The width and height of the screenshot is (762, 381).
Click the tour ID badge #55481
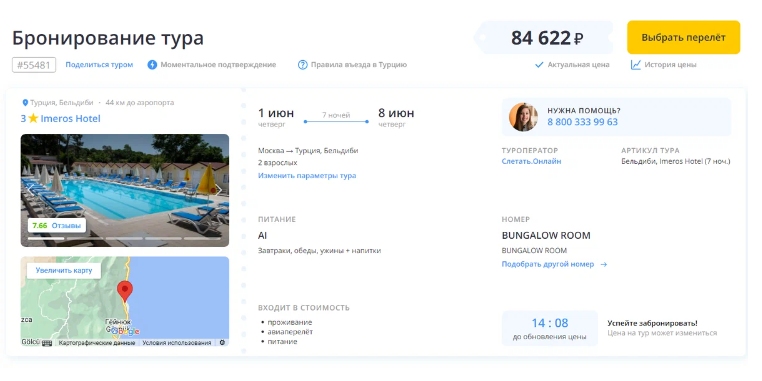point(34,65)
